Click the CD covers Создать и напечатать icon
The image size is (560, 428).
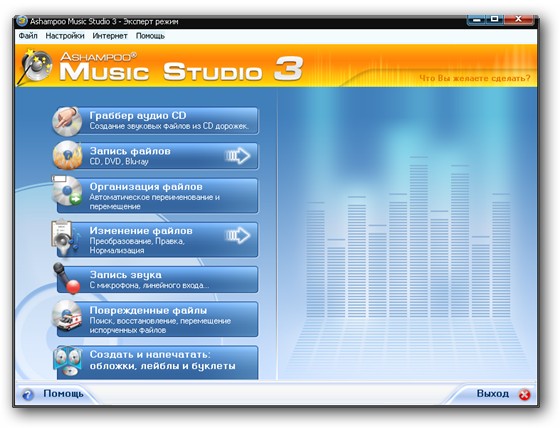[x=67, y=361]
